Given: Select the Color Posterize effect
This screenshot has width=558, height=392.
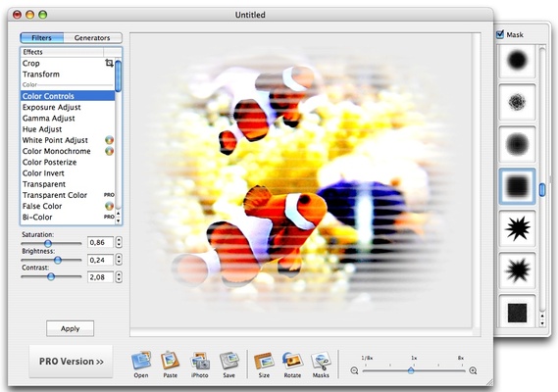Looking at the screenshot, I should pos(68,163).
